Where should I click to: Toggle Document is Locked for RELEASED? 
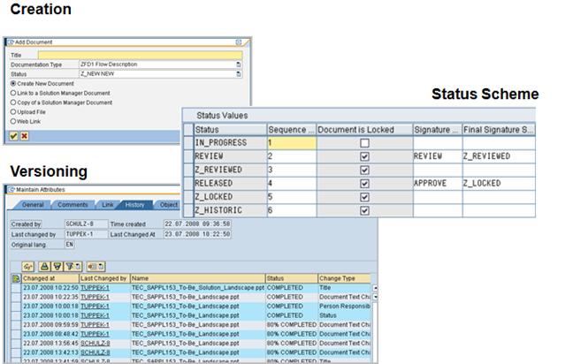point(364,183)
